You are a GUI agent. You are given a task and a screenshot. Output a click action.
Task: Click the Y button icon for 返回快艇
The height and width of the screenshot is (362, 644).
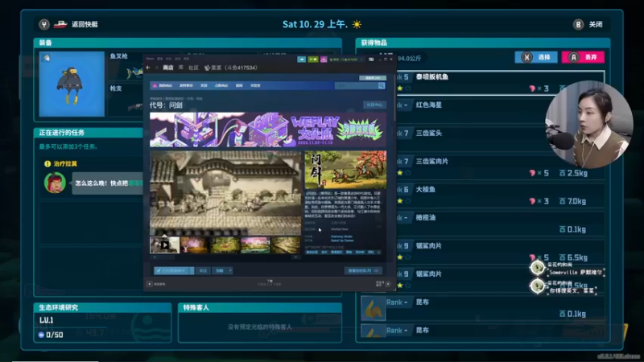(44, 25)
